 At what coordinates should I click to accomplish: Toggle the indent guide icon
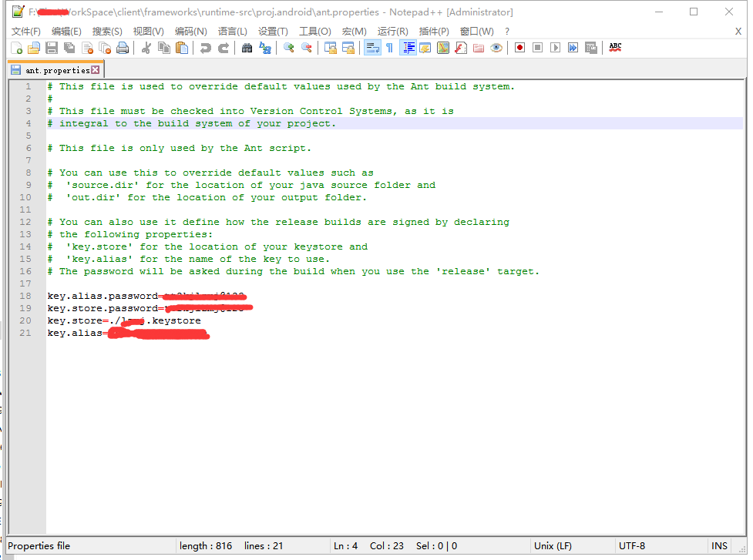coord(408,48)
